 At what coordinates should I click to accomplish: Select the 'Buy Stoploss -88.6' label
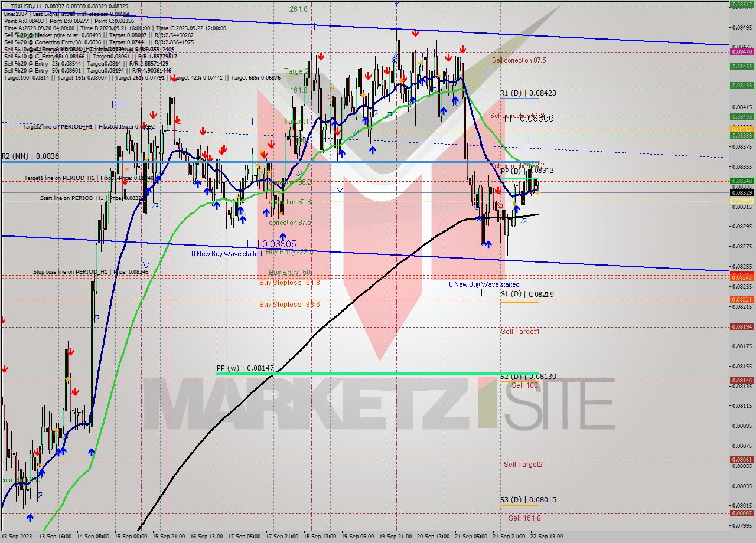coord(289,305)
